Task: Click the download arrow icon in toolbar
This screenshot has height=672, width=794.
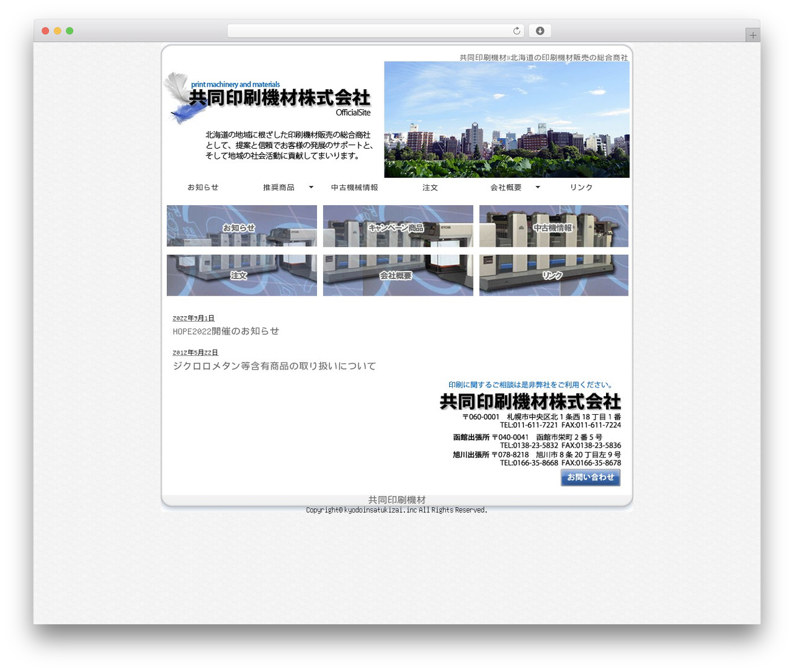Action: (x=540, y=31)
